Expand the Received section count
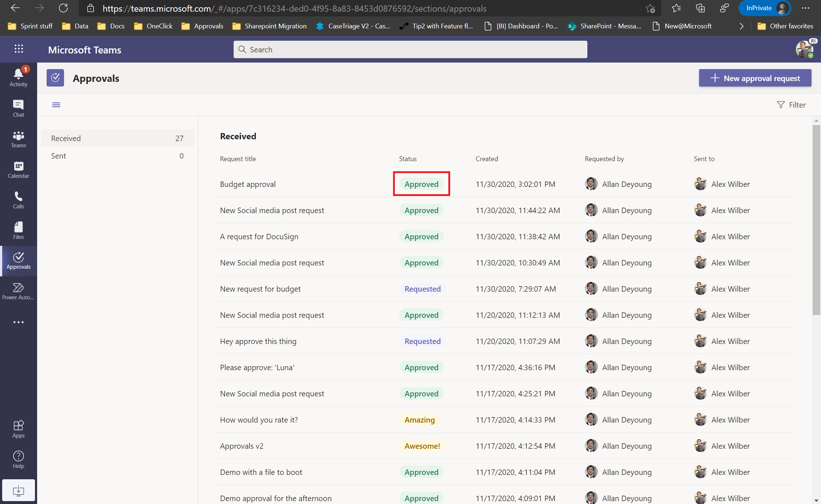Screen dimensions: 821x504 pos(179,138)
